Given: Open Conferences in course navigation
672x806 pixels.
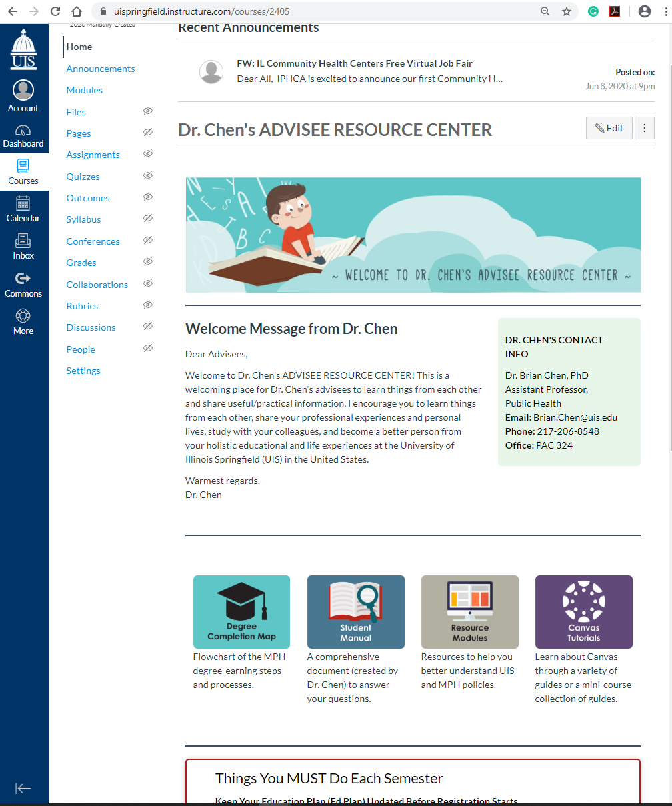Looking at the screenshot, I should [93, 241].
